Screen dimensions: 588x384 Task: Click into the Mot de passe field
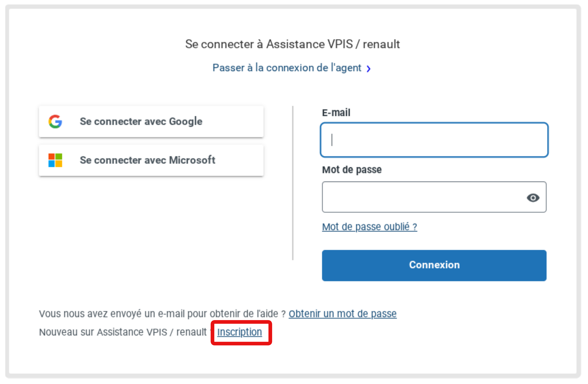[422, 197]
